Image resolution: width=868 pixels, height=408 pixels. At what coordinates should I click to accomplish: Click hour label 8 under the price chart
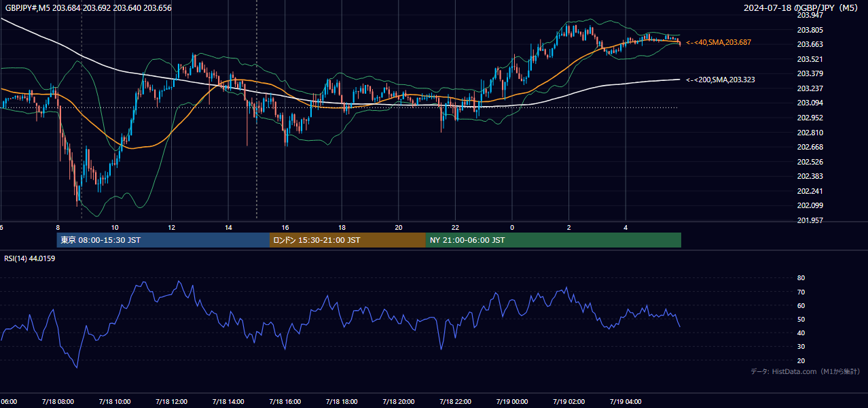(x=58, y=227)
